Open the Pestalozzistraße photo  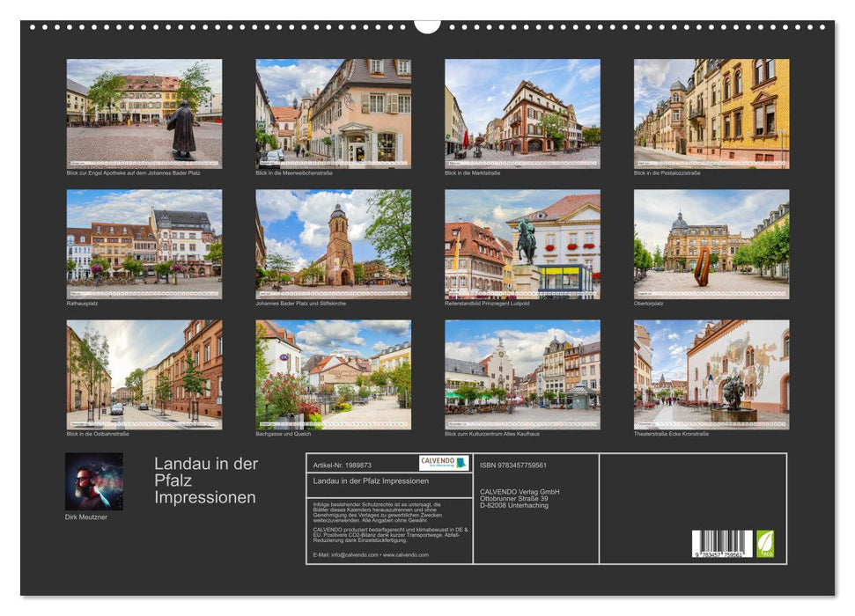[711, 113]
